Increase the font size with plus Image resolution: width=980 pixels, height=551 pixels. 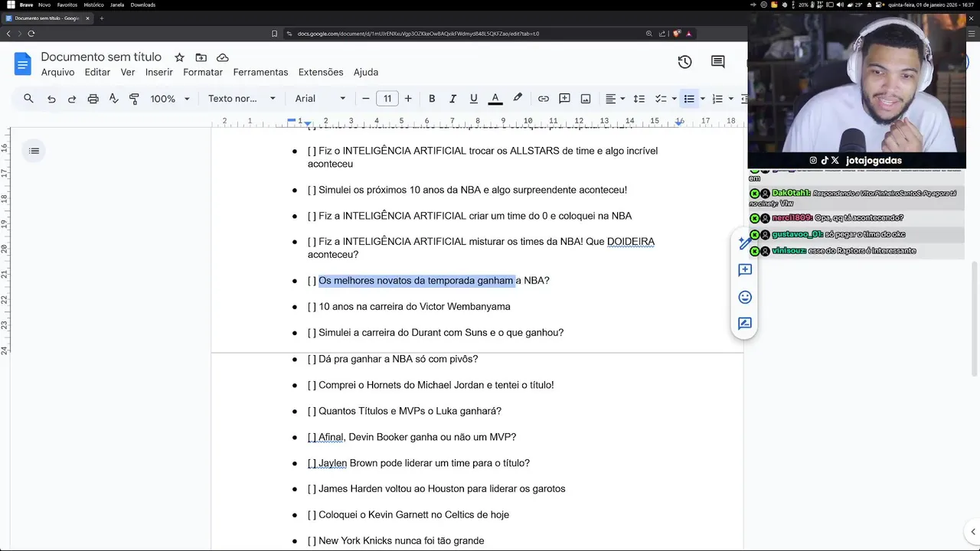coord(408,99)
